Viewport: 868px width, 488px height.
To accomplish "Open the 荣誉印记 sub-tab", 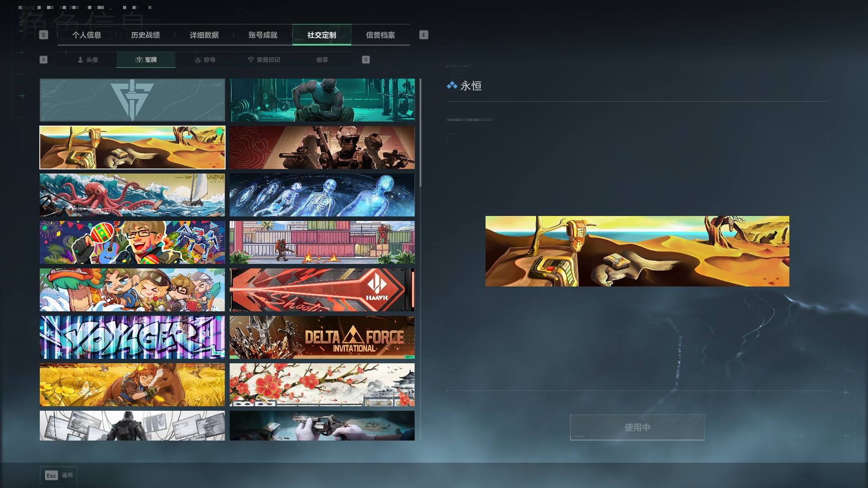I will coord(264,60).
